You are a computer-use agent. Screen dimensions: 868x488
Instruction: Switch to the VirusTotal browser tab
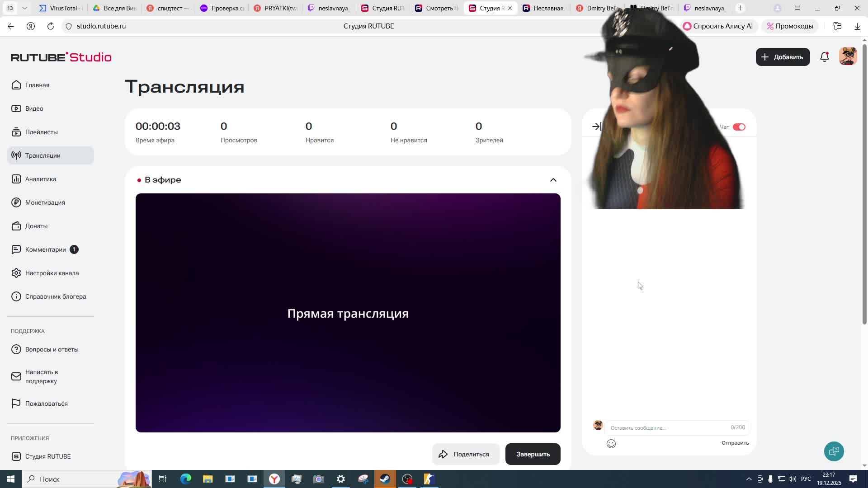pos(61,8)
